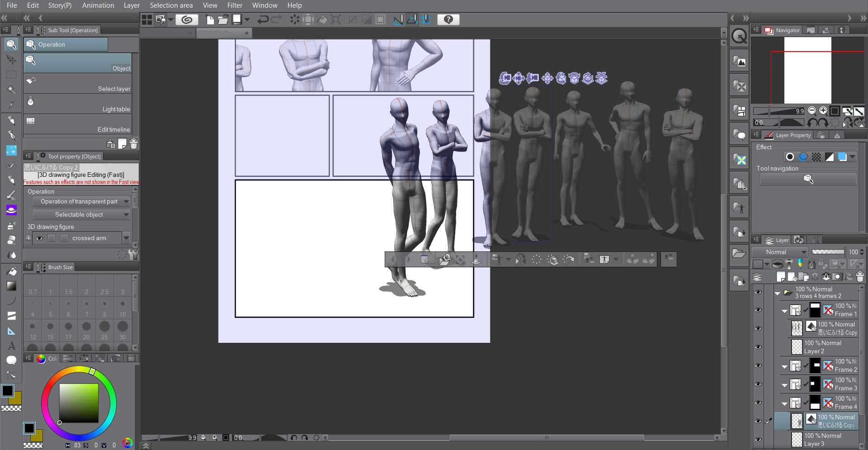Viewport: 868px width, 450px height.
Task: Toggle visibility of Layer 2
Action: pyautogui.click(x=758, y=347)
